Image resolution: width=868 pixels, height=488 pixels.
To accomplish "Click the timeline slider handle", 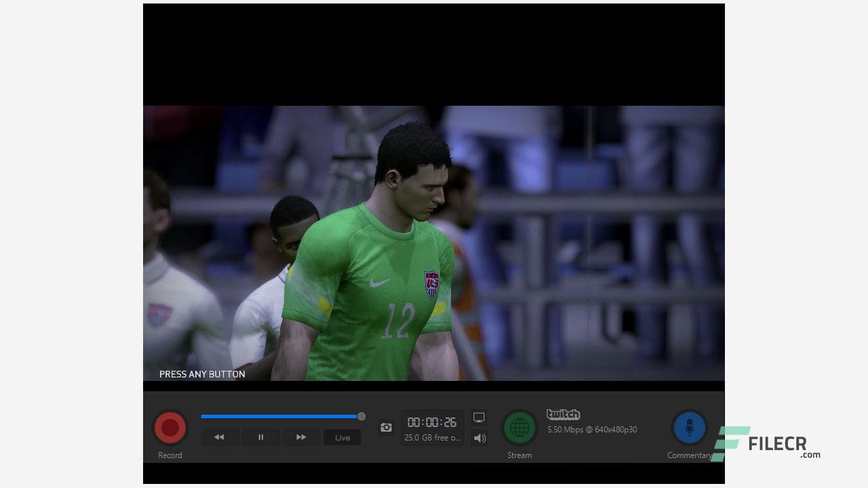I will [361, 416].
